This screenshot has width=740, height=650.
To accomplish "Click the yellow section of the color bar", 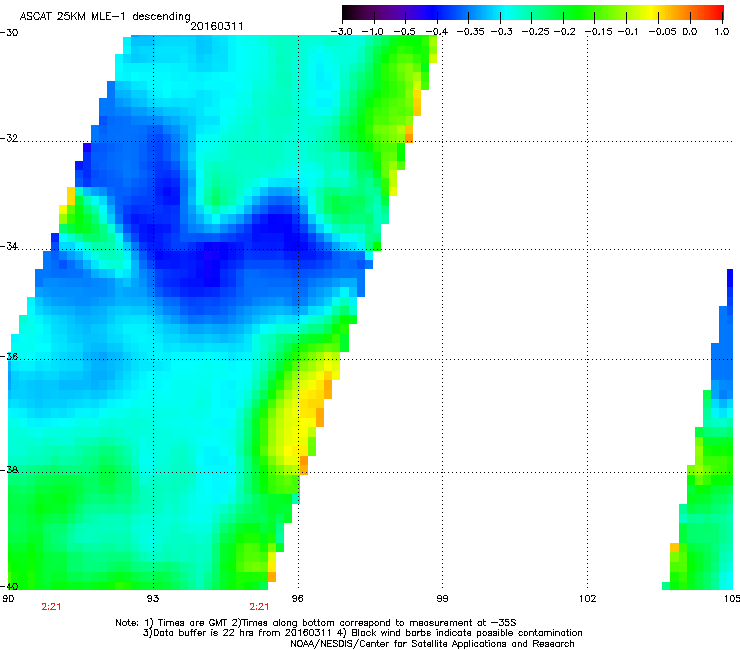I will click(653, 13).
